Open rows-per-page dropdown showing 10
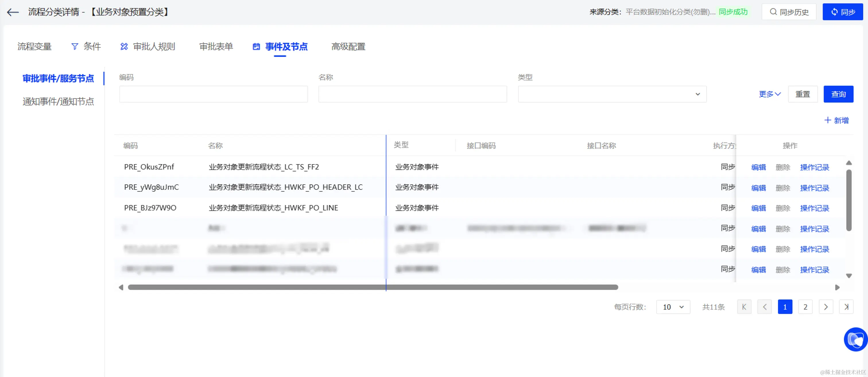Viewport: 868px width, 377px height. click(673, 307)
